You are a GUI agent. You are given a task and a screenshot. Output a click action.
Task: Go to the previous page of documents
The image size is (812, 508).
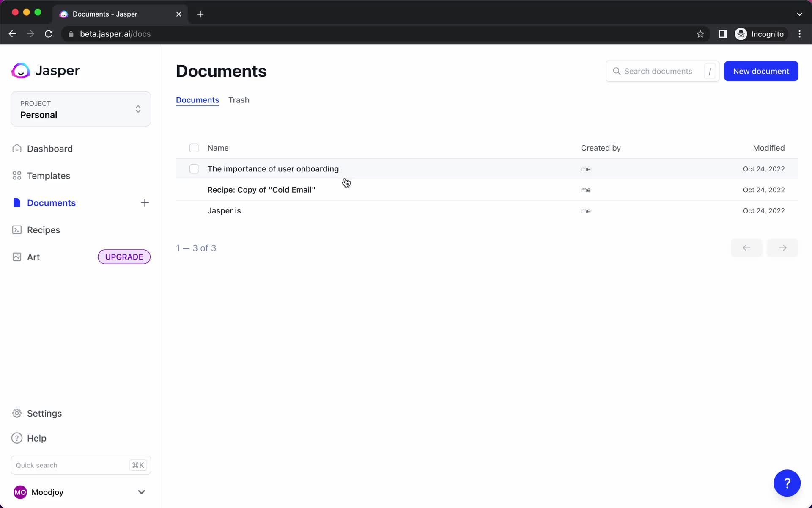[x=746, y=248]
